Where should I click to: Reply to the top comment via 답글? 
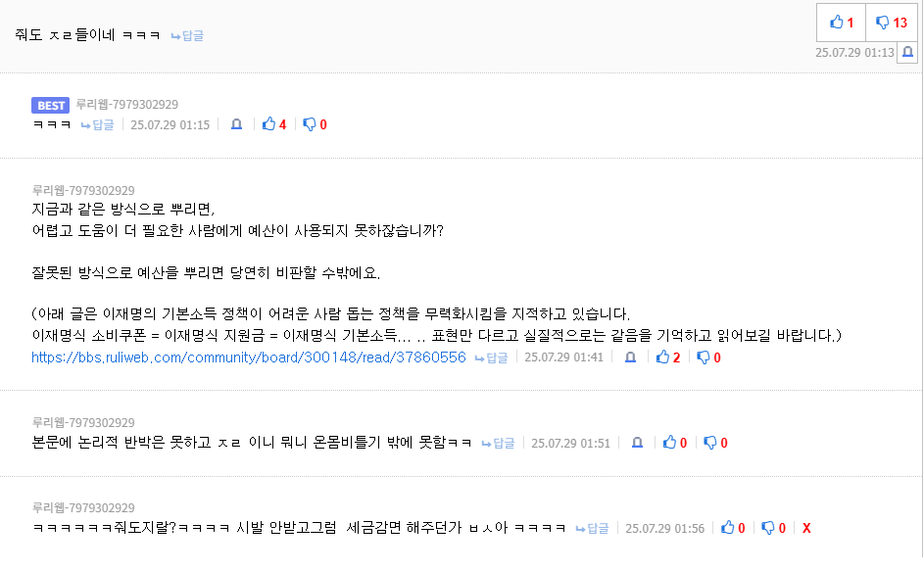(187, 36)
